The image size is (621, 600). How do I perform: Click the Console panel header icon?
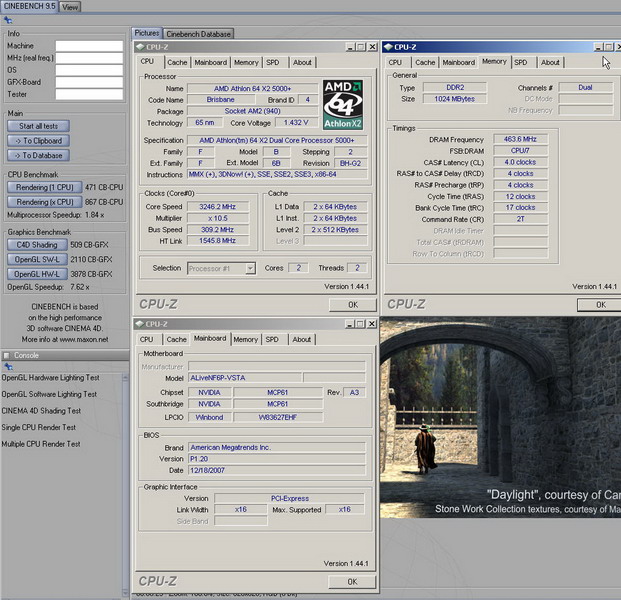tap(8, 355)
